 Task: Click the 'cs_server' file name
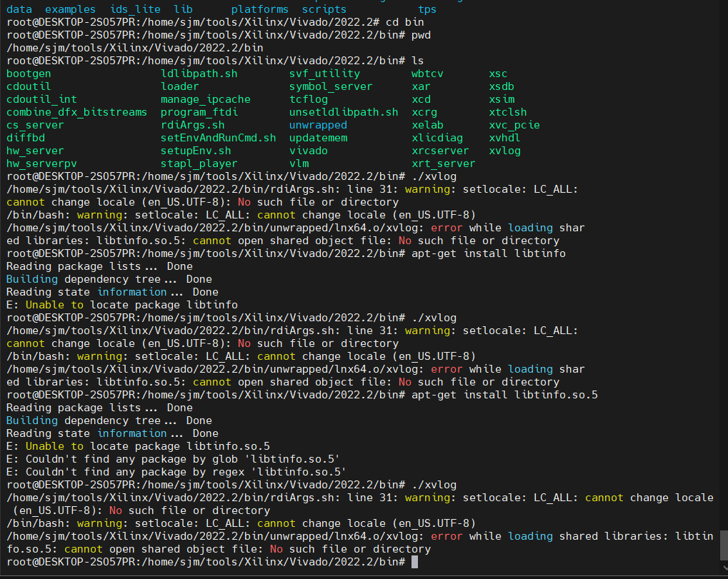(x=35, y=125)
